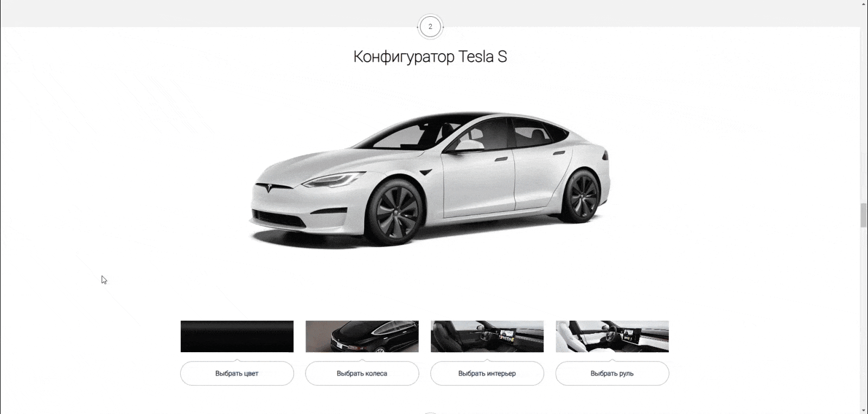
Task: Click the vertical scrollbar thumb
Action: point(864,216)
